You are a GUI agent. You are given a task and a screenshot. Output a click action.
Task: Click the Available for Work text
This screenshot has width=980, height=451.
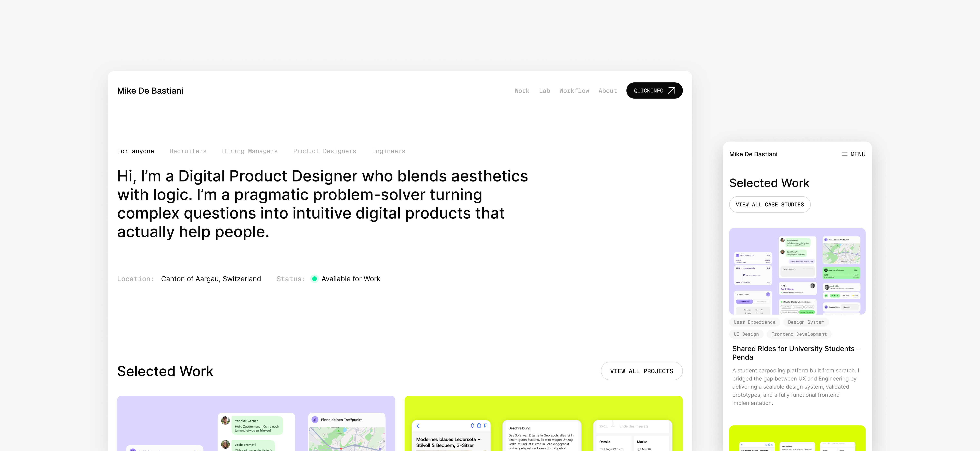[351, 279]
